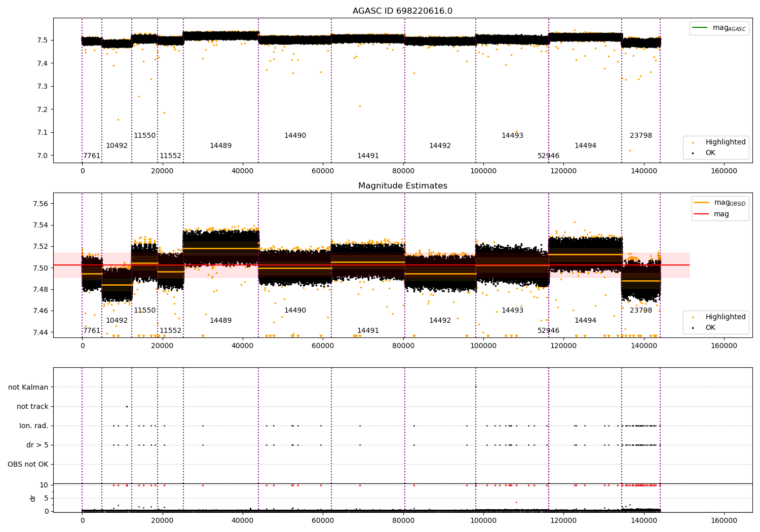Click the orange line sample beside mag OBSID
The width and height of the screenshot is (760, 532).
[x=701, y=202]
